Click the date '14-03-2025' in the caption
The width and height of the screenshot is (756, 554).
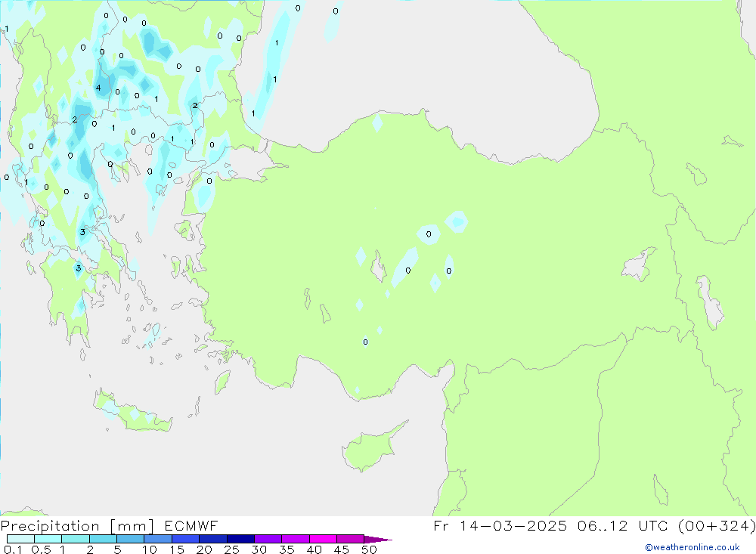click(513, 525)
